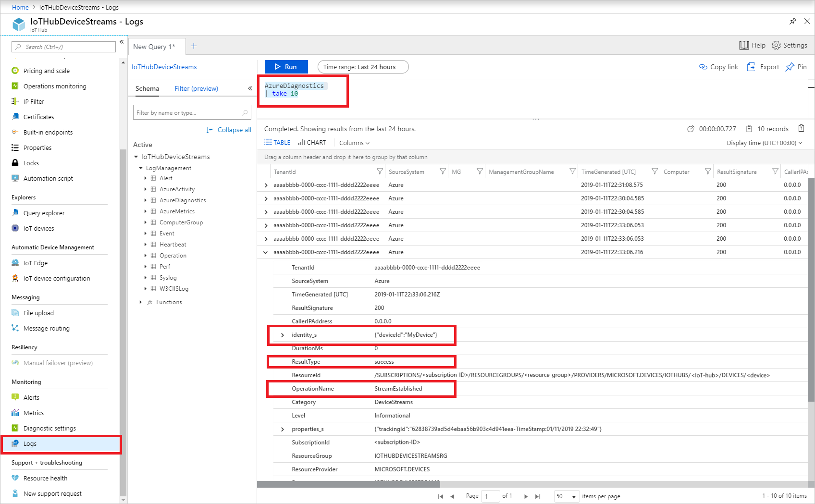Open the Settings gear
Viewport: 815px width, 504px height.
790,45
